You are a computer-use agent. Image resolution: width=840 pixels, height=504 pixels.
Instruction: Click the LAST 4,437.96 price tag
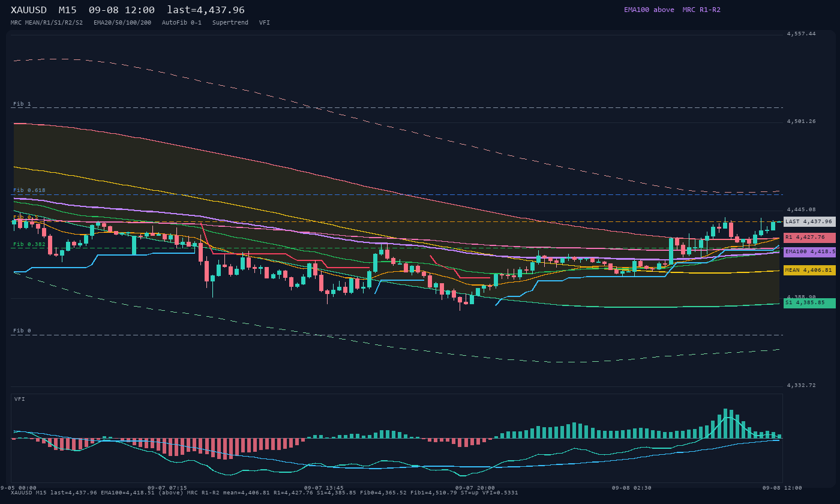[x=809, y=221]
